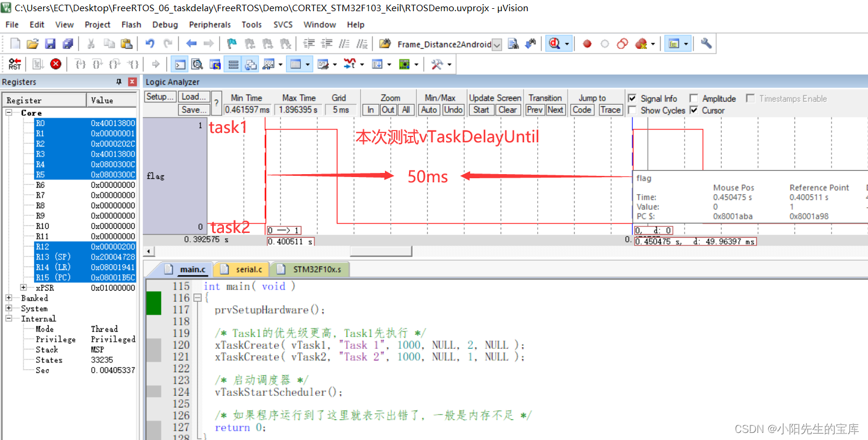Image resolution: width=868 pixels, height=440 pixels.
Task: Toggle the Command Window icon
Action: [180, 64]
